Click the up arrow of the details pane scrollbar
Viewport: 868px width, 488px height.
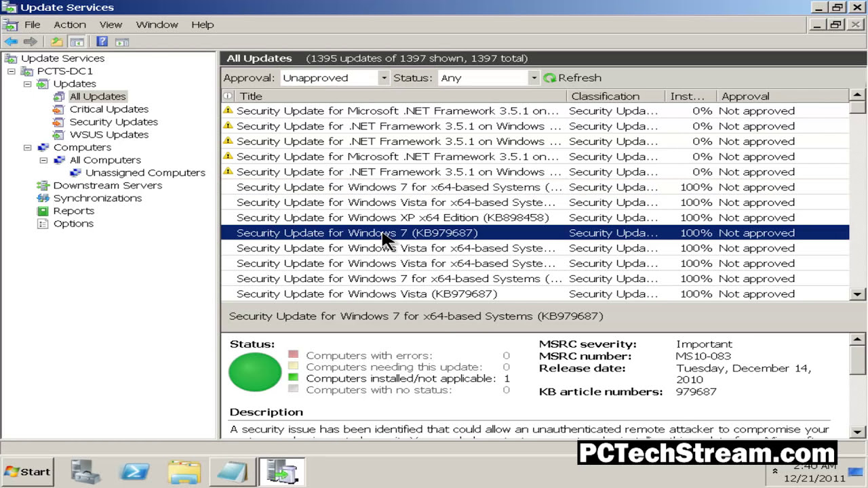pyautogui.click(x=858, y=339)
